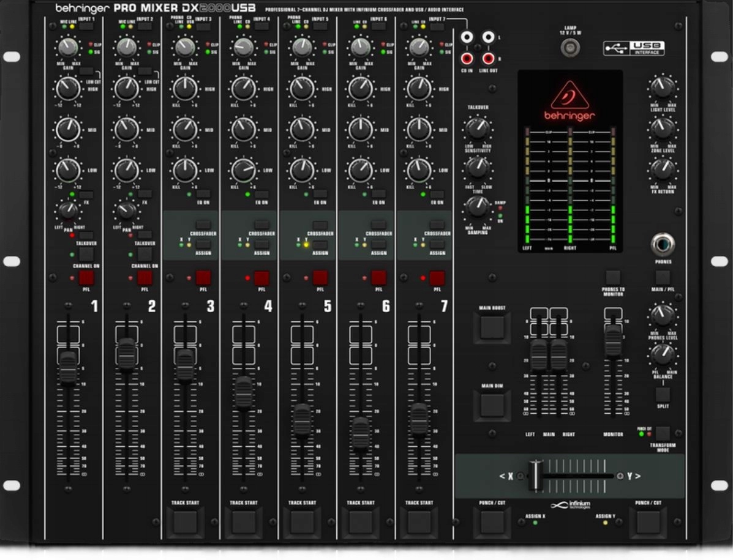Toggle EQ On for channel 3
The height and width of the screenshot is (560, 733).
click(203, 194)
